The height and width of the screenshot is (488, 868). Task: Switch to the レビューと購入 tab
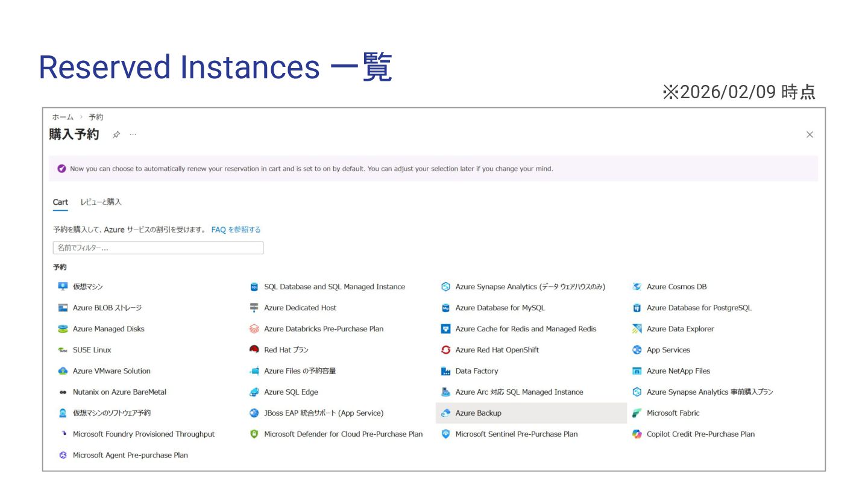click(x=101, y=202)
